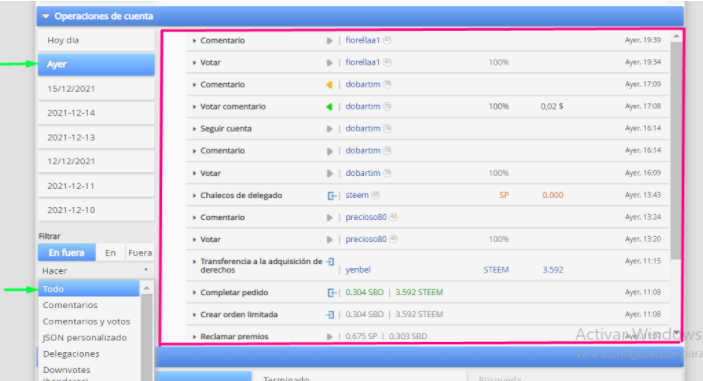Viewport: 703px width, 381px height.
Task: Collapse the Operaciones de cuenta panel
Action: click(45, 17)
